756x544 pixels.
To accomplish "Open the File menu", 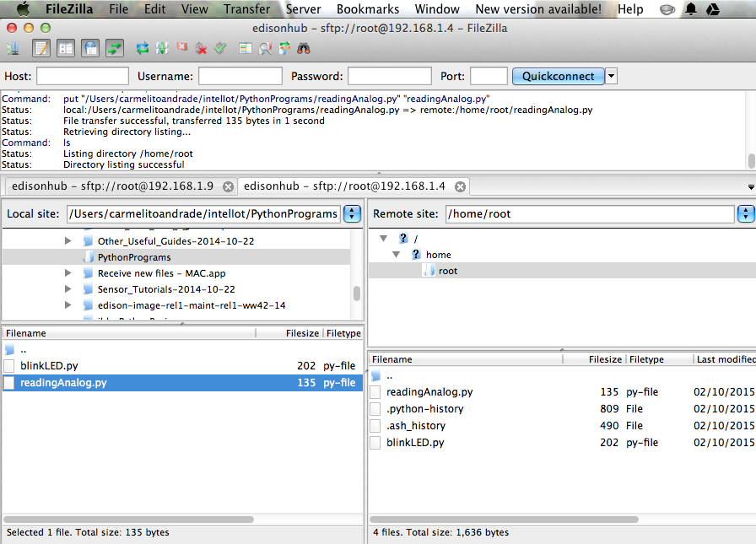I will pos(119,8).
